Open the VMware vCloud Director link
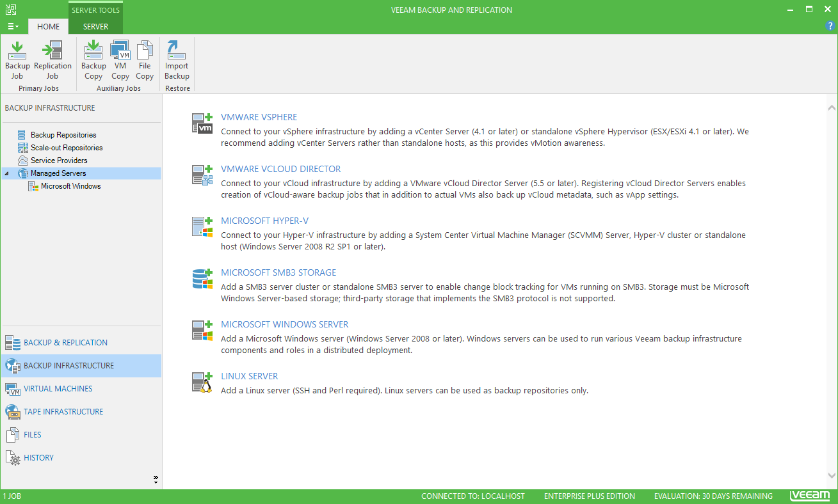This screenshot has width=838, height=504. [281, 169]
